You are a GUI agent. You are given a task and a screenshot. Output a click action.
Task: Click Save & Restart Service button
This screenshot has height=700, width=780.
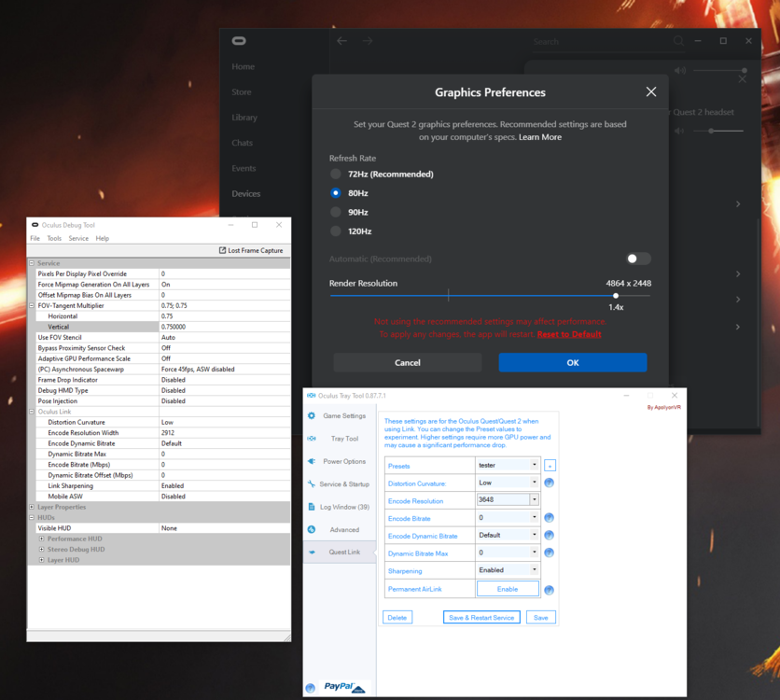[481, 618]
